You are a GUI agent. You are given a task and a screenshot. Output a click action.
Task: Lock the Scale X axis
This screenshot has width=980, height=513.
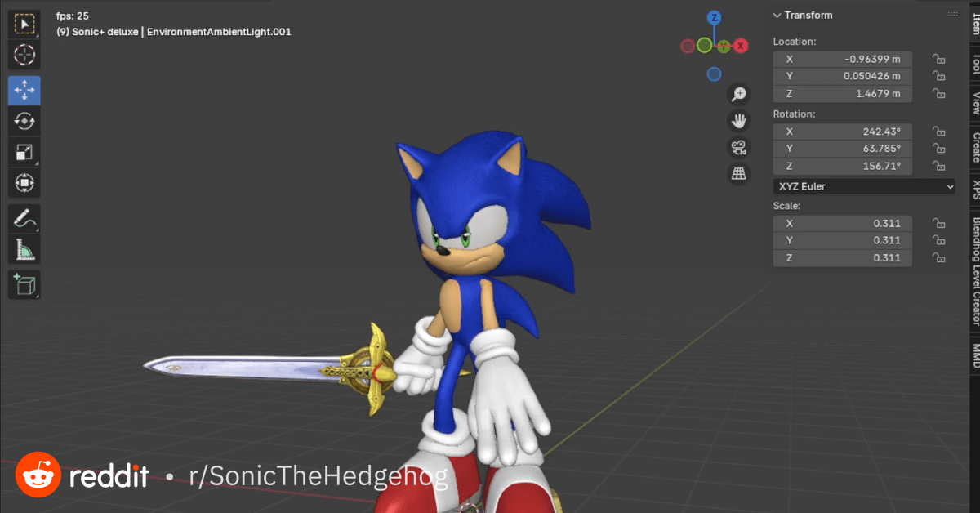(x=939, y=223)
